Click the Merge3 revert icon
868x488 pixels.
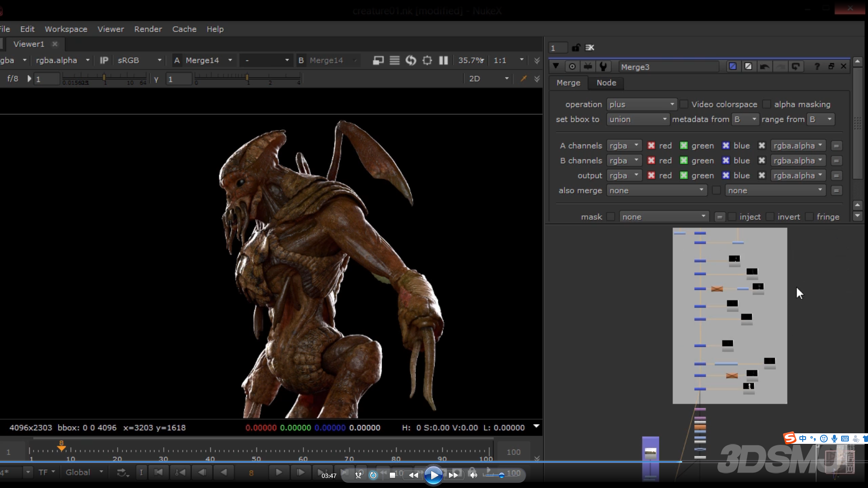(x=796, y=67)
